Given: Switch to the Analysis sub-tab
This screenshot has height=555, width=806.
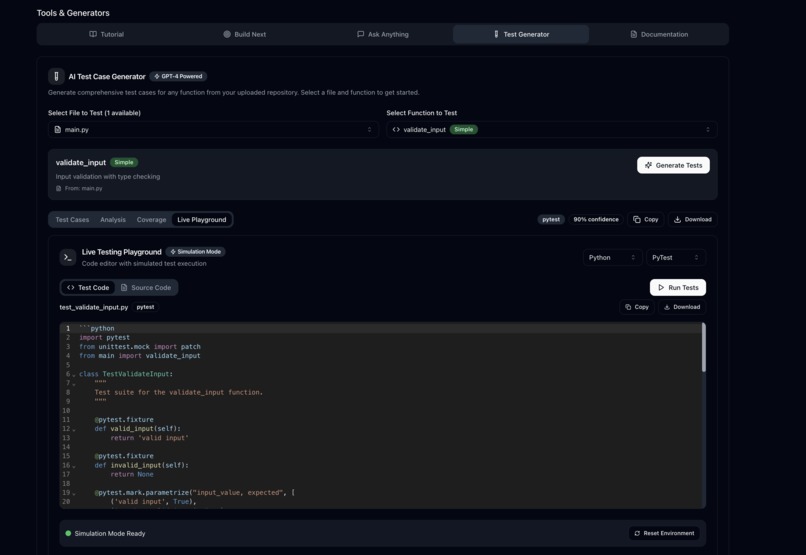Looking at the screenshot, I should coord(113,220).
